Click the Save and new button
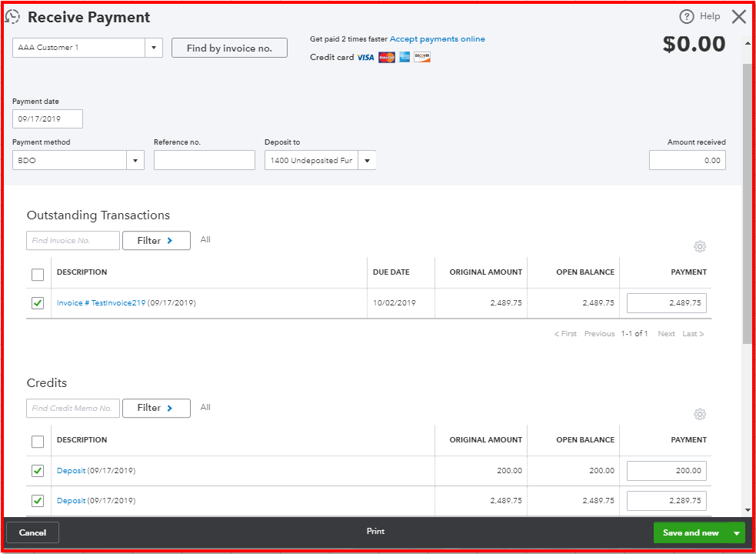 pyautogui.click(x=691, y=532)
